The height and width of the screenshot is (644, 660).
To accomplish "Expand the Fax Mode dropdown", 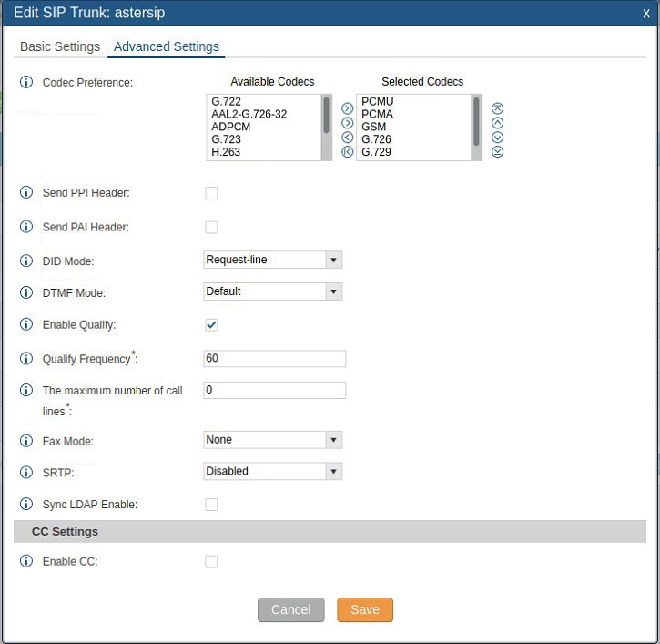I will click(273, 440).
